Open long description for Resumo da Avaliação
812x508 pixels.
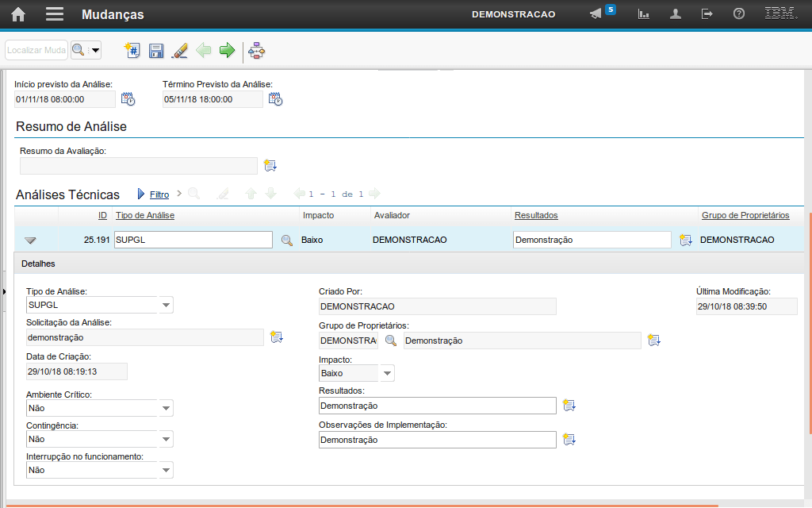[270, 165]
